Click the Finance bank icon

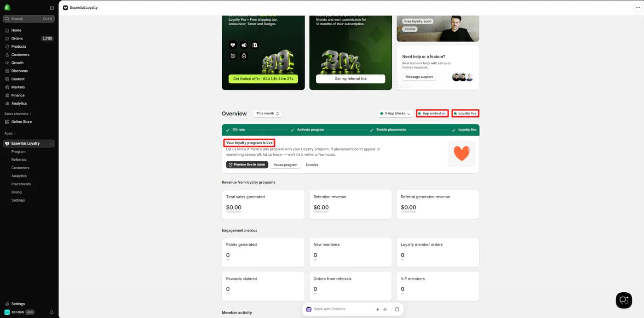pos(7,95)
